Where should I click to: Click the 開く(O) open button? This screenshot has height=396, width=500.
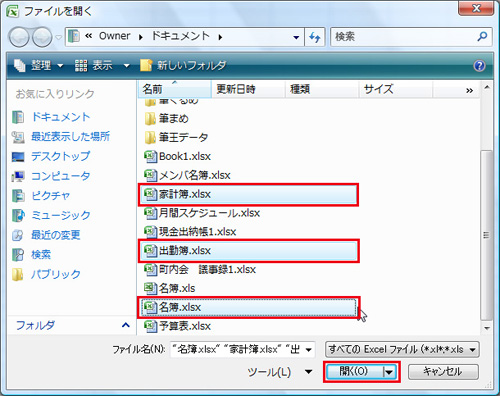(354, 371)
